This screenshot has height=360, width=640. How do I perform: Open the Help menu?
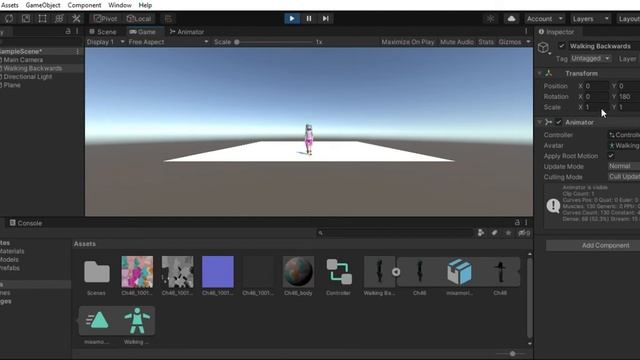coord(145,5)
